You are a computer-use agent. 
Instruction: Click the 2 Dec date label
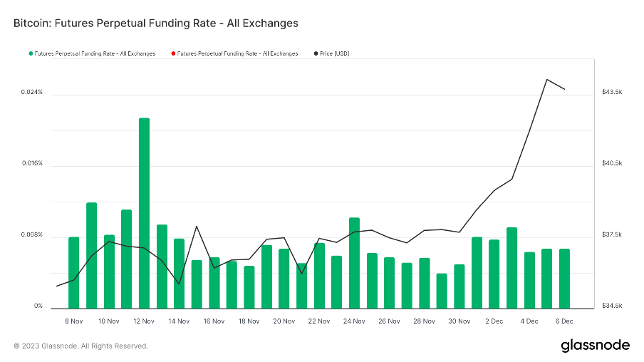[494, 321]
